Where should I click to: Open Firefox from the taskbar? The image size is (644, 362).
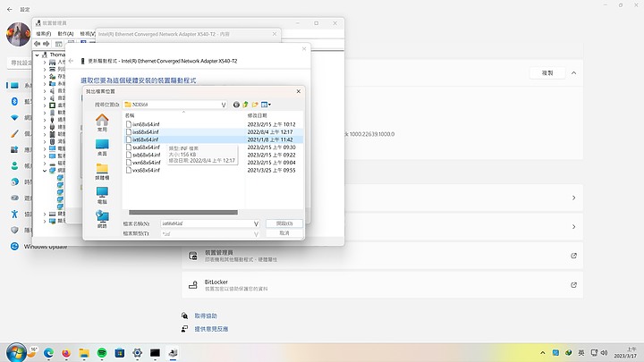point(66,352)
